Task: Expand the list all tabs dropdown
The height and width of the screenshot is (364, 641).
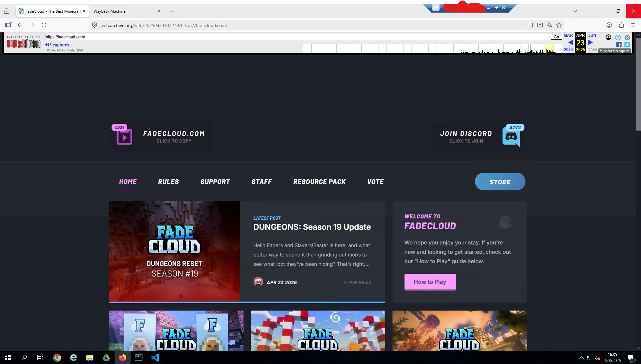Action: click(x=575, y=11)
